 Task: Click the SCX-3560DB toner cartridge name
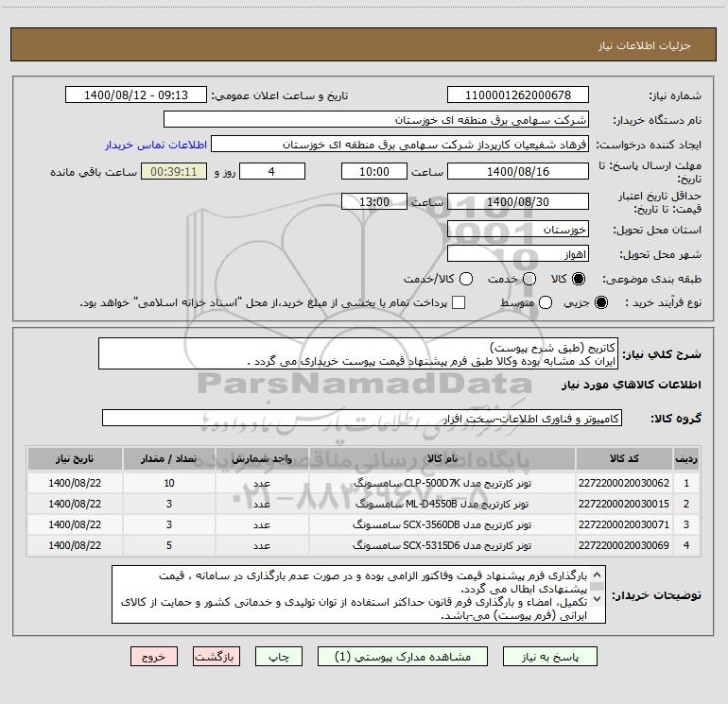coord(442,524)
